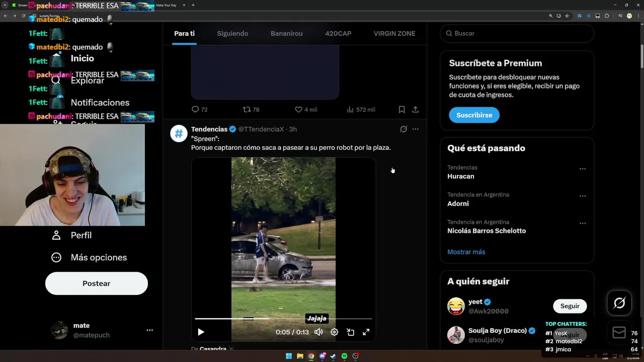Open File Explorer from taskbar

click(300, 356)
